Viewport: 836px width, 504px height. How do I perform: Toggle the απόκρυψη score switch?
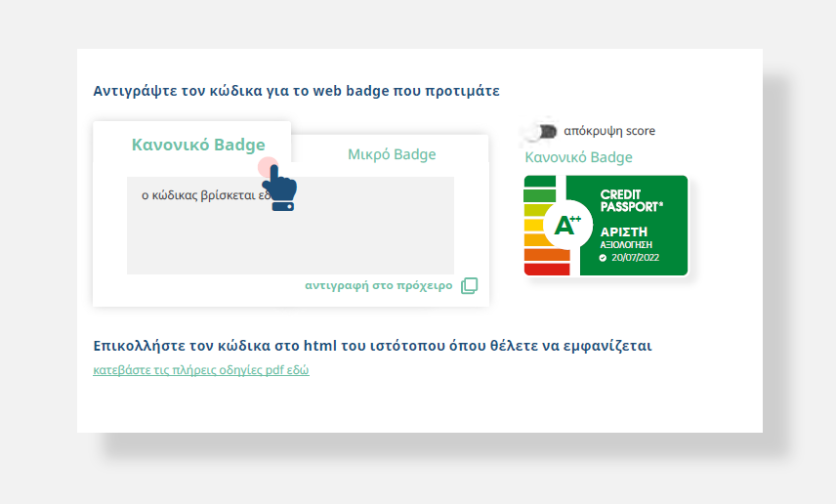(541, 131)
